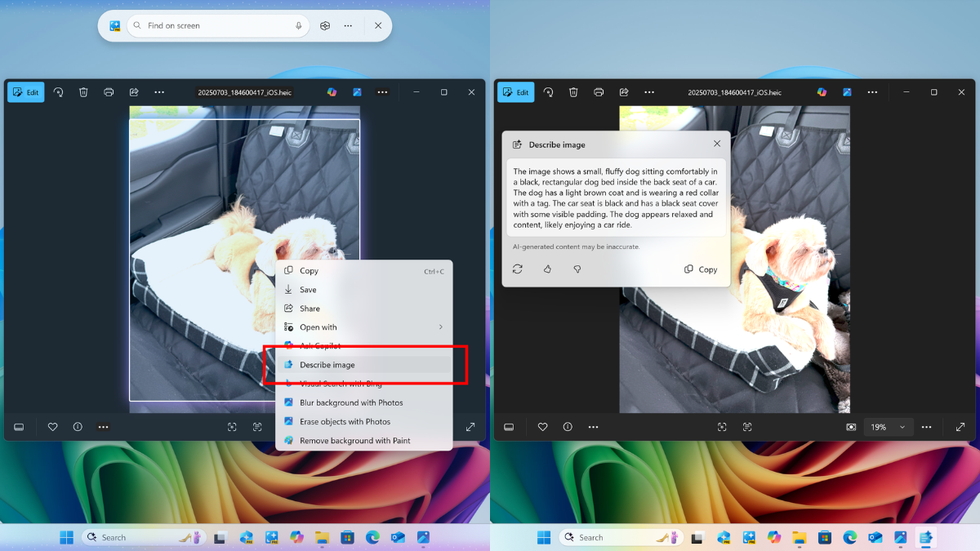Print photo from right Photos window

click(x=599, y=92)
